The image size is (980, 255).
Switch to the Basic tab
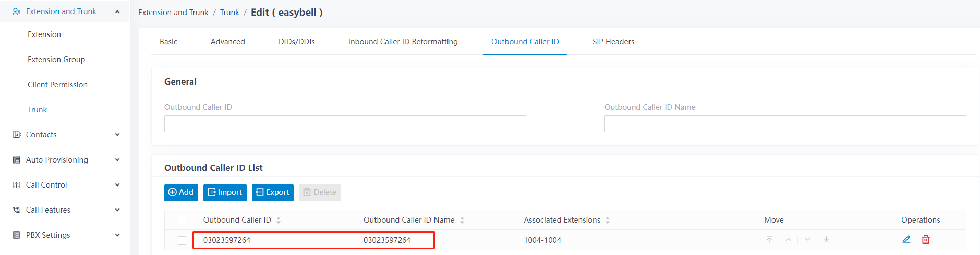[x=168, y=42]
